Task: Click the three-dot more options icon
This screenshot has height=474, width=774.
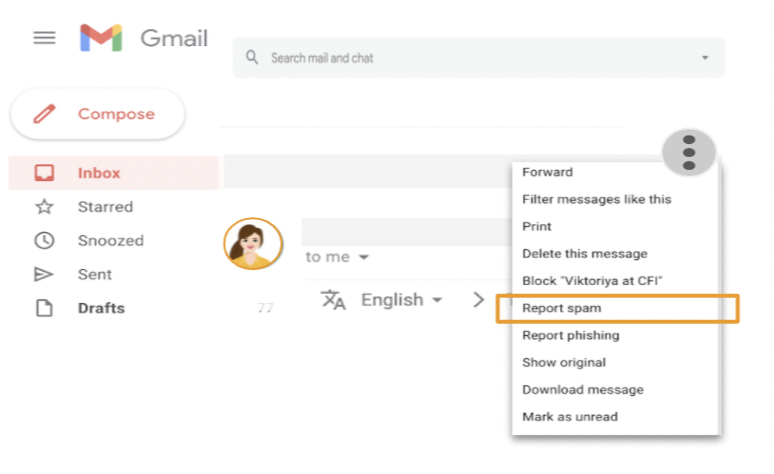Action: [689, 153]
